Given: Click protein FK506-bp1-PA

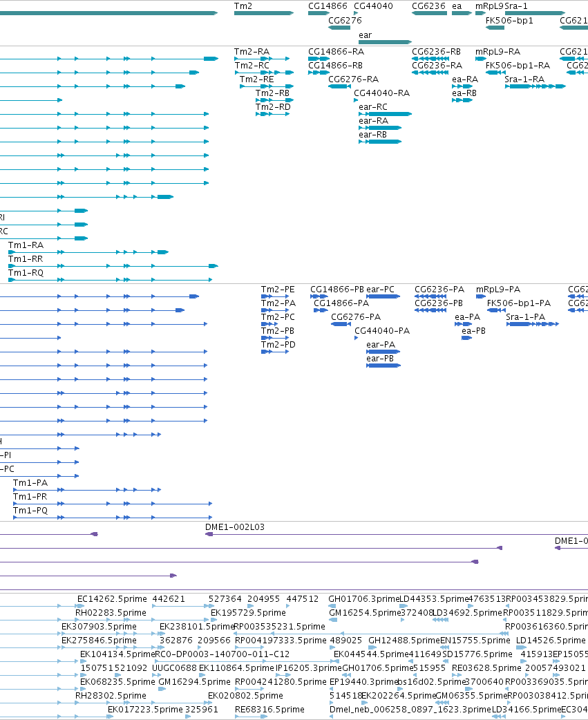Looking at the screenshot, I should coord(496,310).
